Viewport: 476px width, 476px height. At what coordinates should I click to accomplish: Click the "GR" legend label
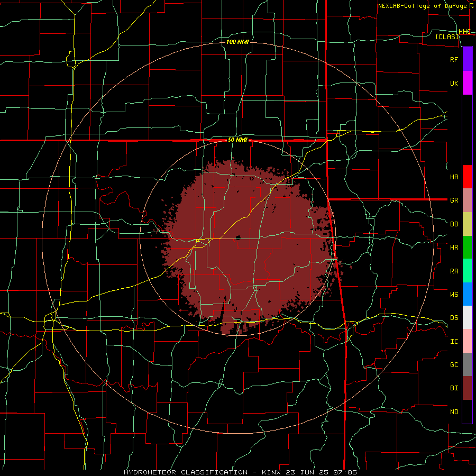tap(454, 200)
